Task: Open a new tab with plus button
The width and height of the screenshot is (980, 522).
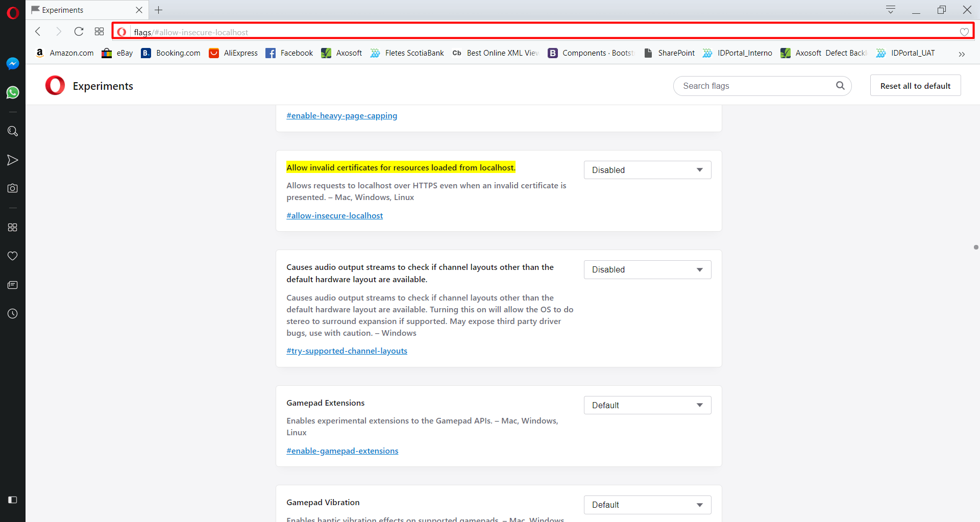Action: tap(159, 10)
